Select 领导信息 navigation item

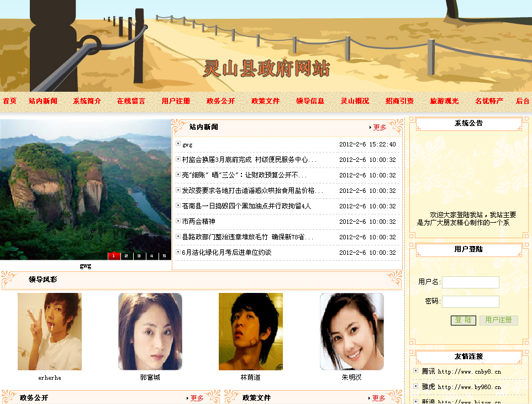(310, 101)
